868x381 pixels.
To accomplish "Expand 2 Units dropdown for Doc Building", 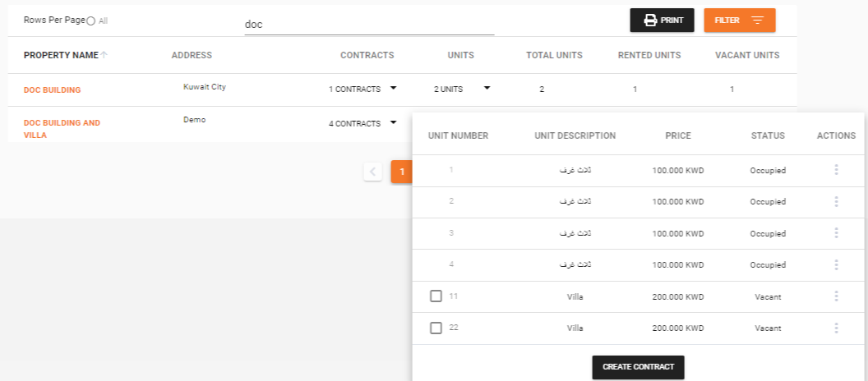I will click(x=487, y=87).
